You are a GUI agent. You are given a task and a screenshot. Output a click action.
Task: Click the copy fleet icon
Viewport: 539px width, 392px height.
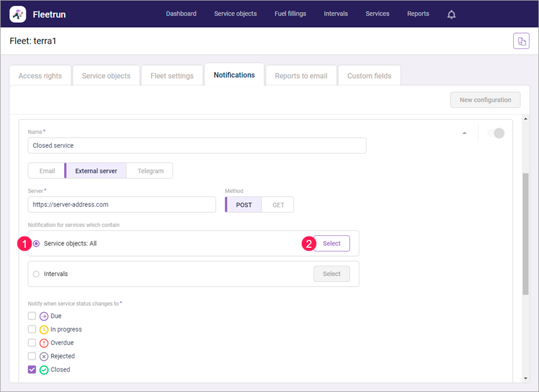522,41
